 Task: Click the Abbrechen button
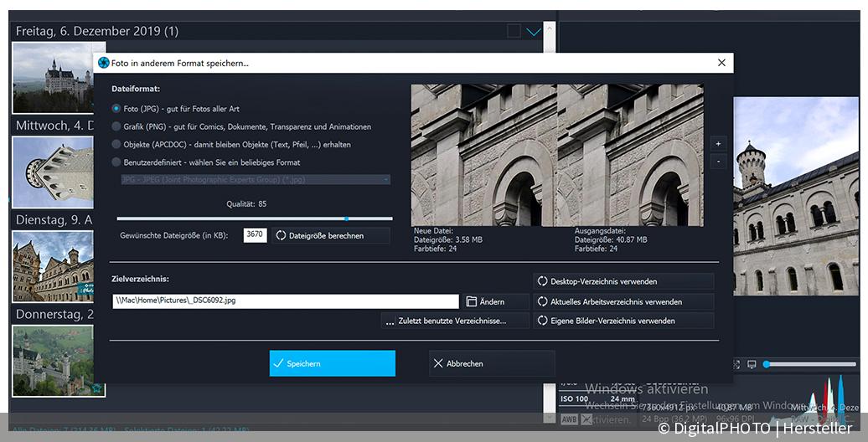click(x=492, y=363)
